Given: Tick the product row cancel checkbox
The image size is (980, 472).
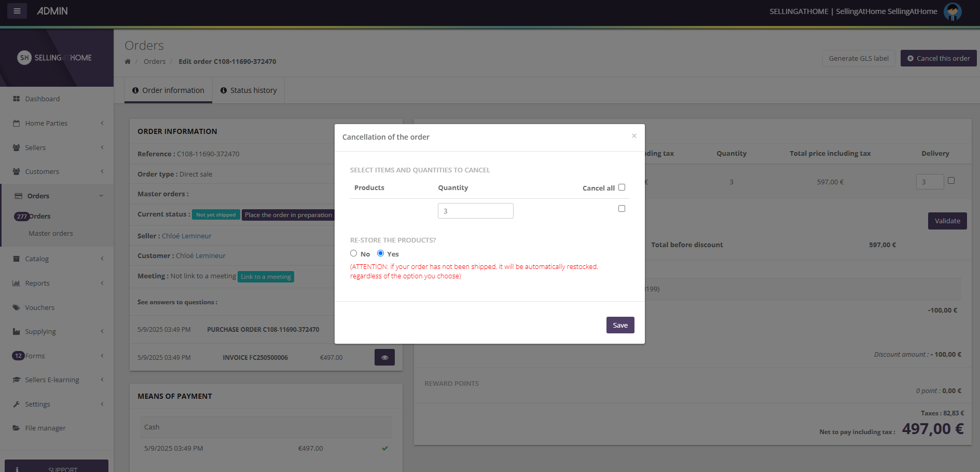Looking at the screenshot, I should click(x=622, y=209).
